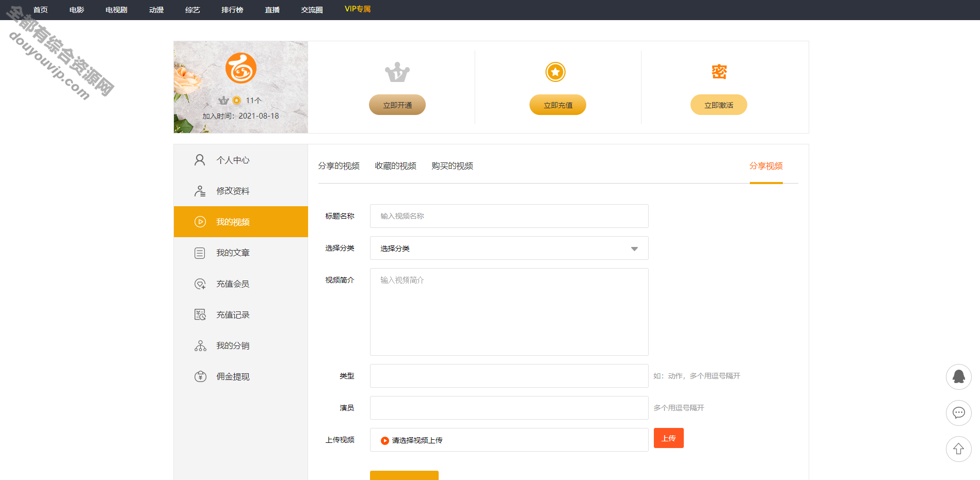
Task: Go to 修改资料 in the sidebar
Action: tap(241, 191)
